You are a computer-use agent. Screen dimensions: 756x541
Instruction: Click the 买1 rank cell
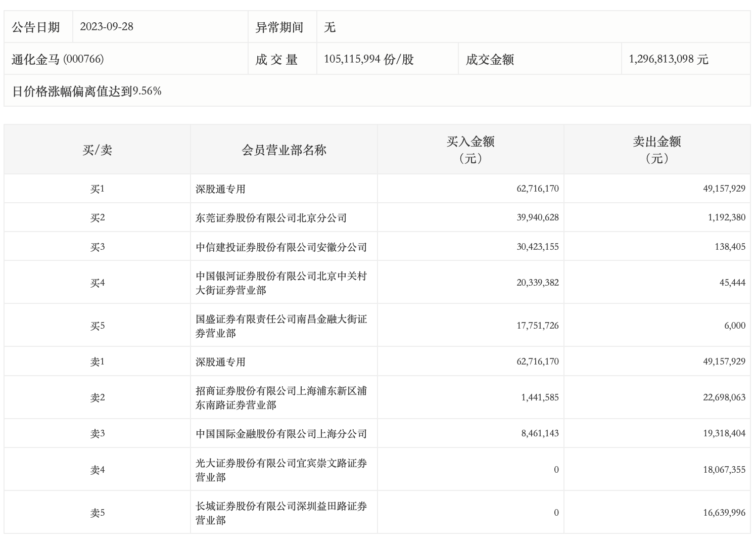tap(97, 189)
